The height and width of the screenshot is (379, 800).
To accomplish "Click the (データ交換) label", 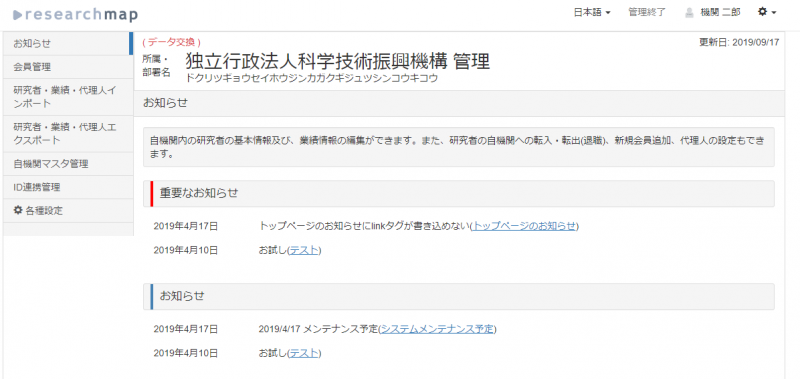I will tap(171, 42).
